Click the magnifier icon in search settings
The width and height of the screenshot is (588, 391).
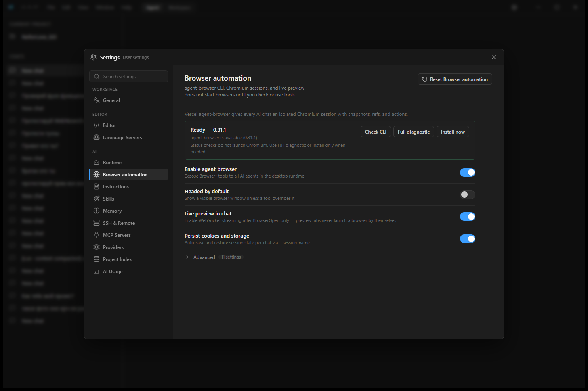(x=97, y=77)
